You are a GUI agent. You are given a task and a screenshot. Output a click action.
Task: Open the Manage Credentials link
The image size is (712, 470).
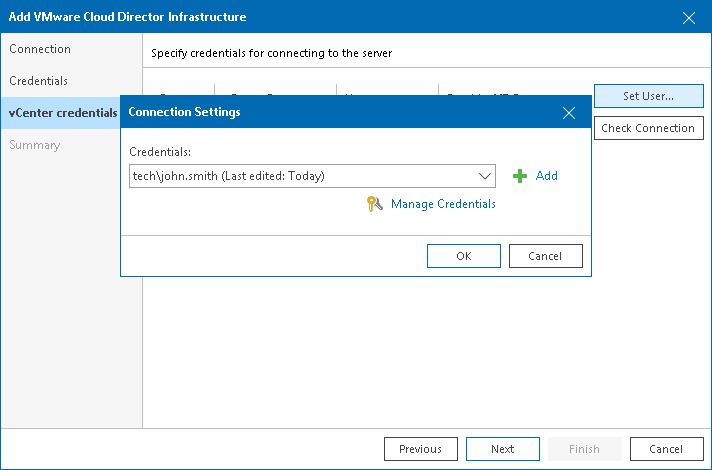[443, 204]
